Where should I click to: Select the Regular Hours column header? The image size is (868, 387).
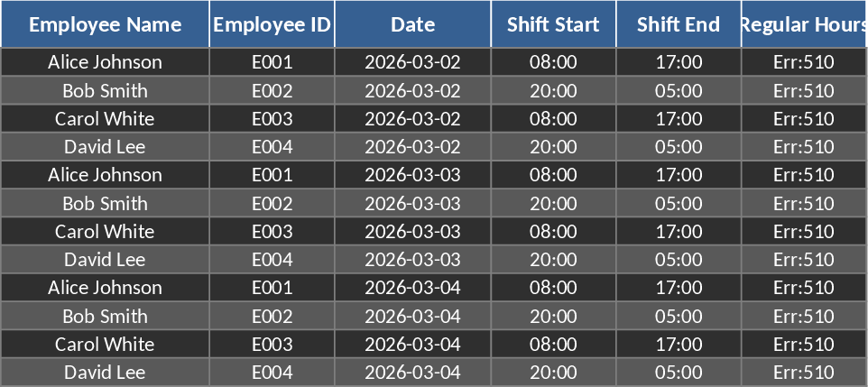804,24
